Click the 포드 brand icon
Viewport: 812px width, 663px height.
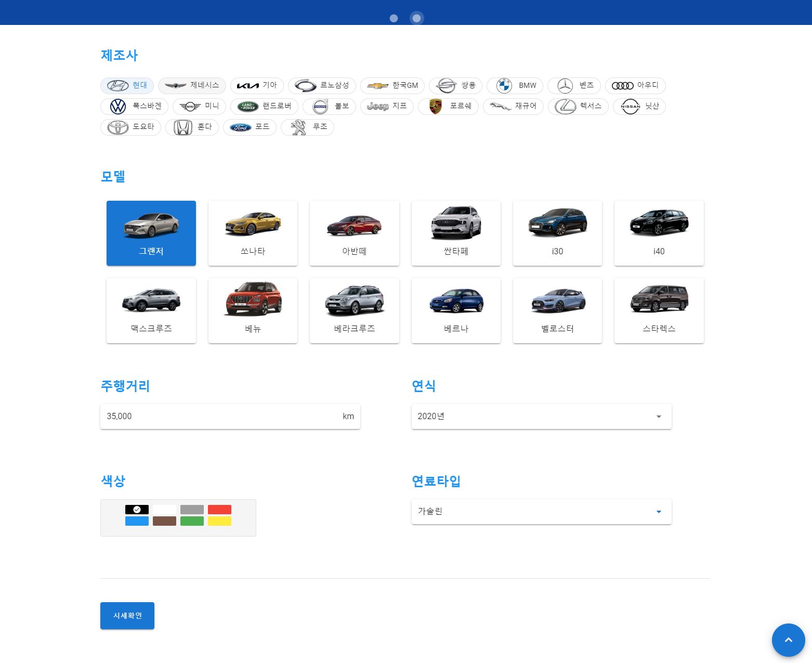click(250, 127)
